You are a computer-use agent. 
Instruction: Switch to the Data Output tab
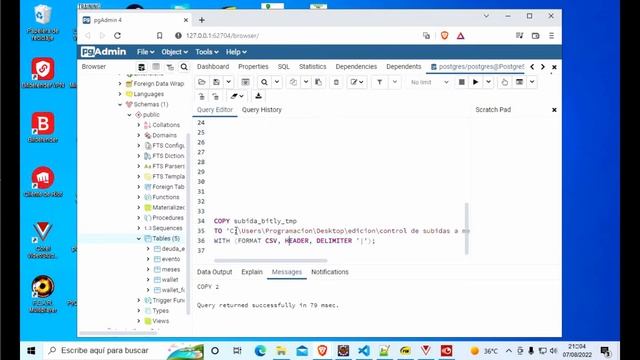pyautogui.click(x=214, y=272)
